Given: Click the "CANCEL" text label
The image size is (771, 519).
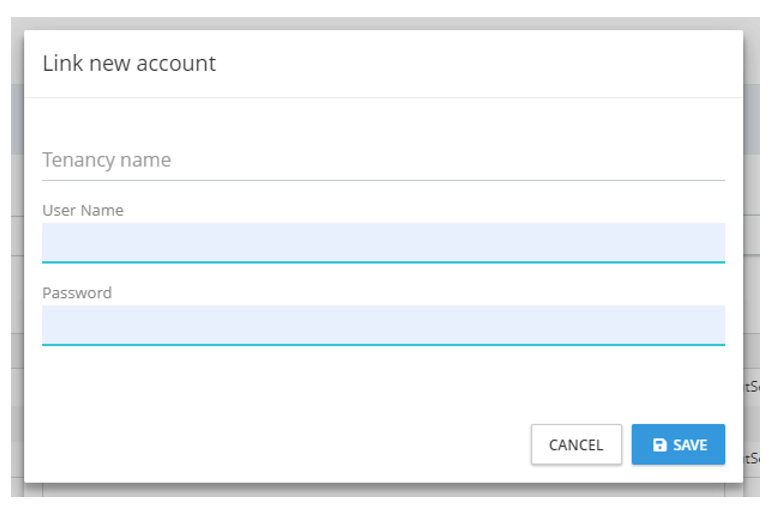Looking at the screenshot, I should tap(576, 445).
